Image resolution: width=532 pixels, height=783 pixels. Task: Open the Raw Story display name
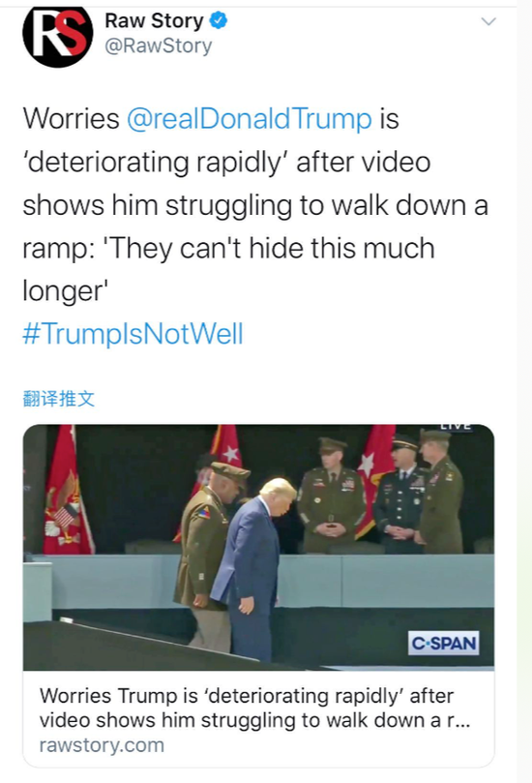tap(154, 21)
